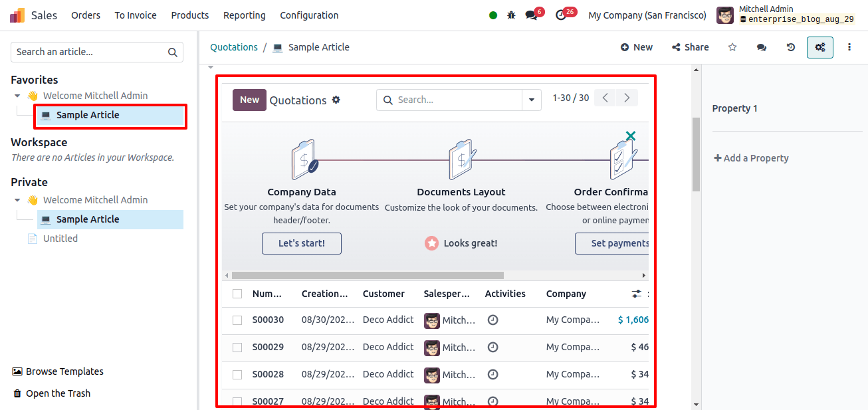Viewport: 868px width, 410px height.
Task: Click the Company Data onboarding illustration
Action: pos(304,159)
